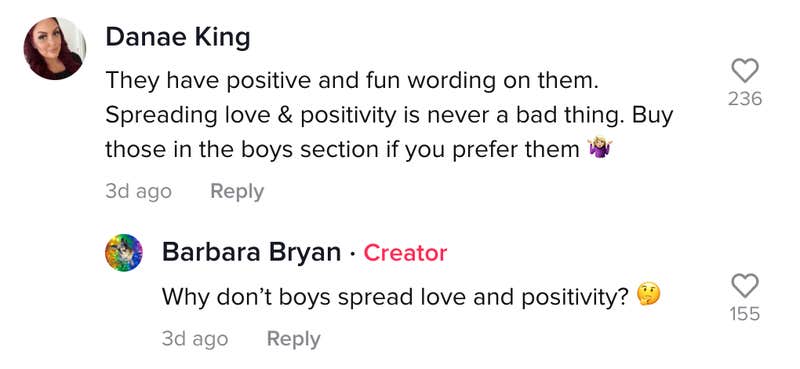Click the 236 likes count
Screen dimensions: 800x369
(745, 99)
